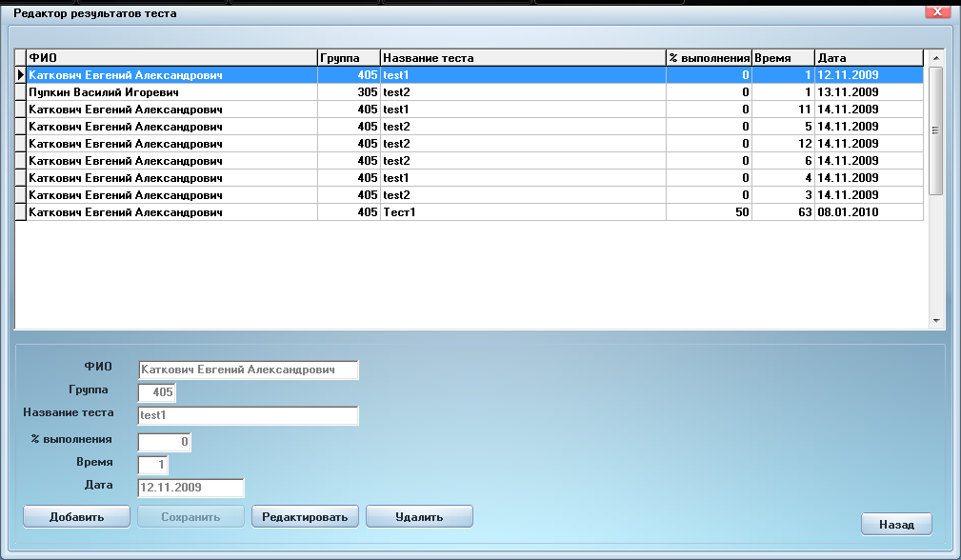Focus the Время input field
961x560 pixels.
pos(152,465)
